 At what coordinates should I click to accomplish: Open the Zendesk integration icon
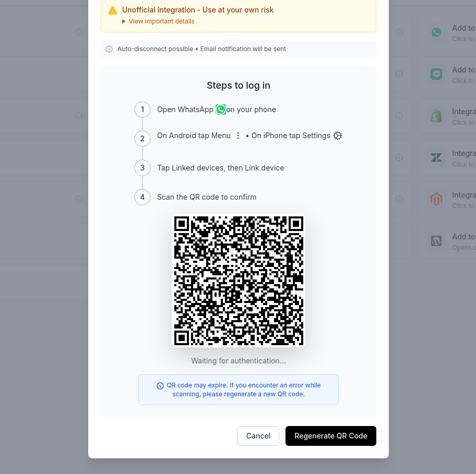click(x=436, y=157)
